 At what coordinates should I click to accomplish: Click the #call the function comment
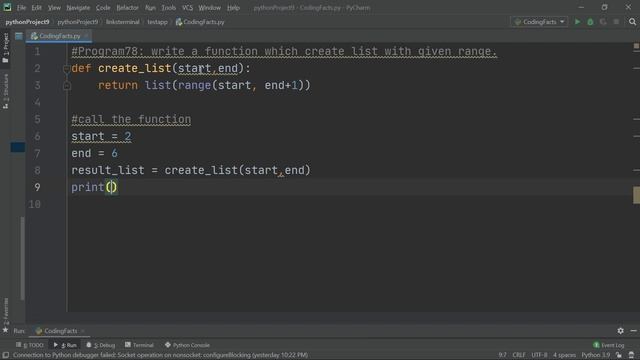131,120
